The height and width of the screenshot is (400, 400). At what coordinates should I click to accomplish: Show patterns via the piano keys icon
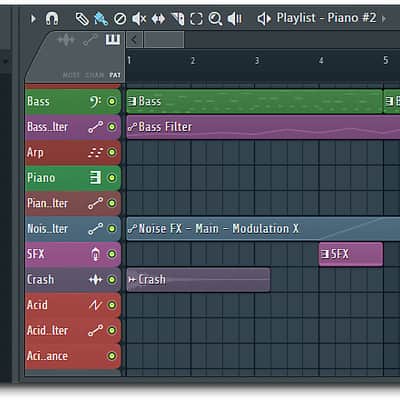(113, 39)
